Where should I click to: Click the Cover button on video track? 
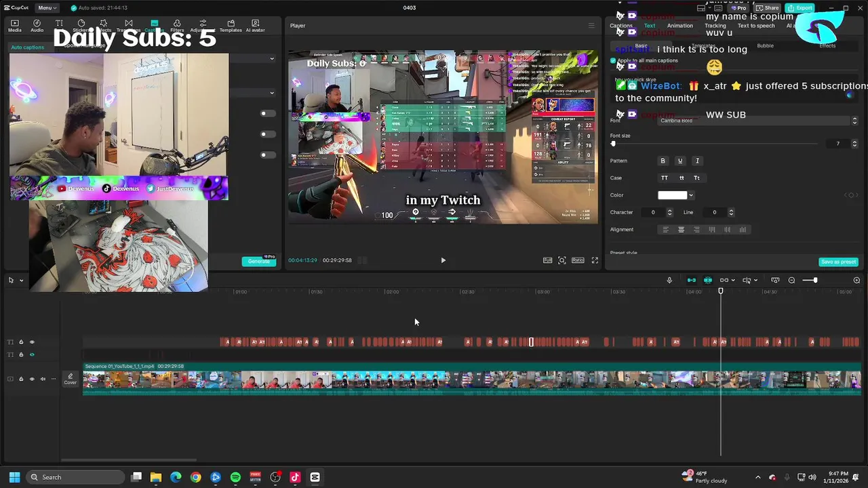click(70, 379)
